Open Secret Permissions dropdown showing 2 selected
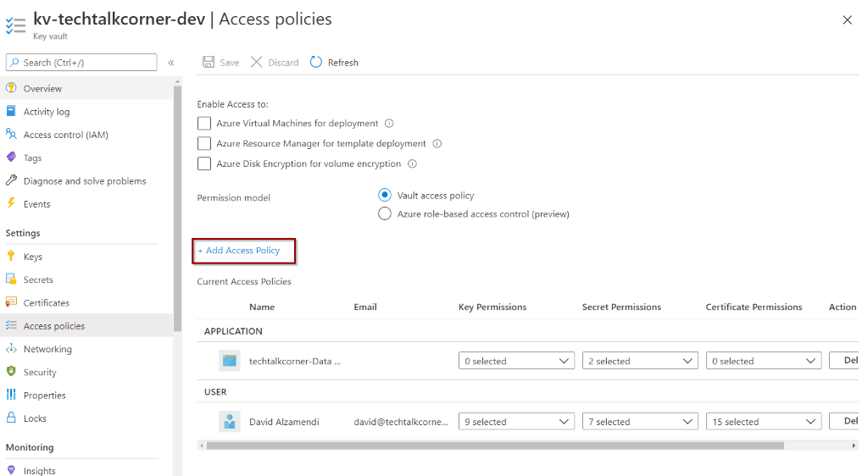 [x=640, y=361]
